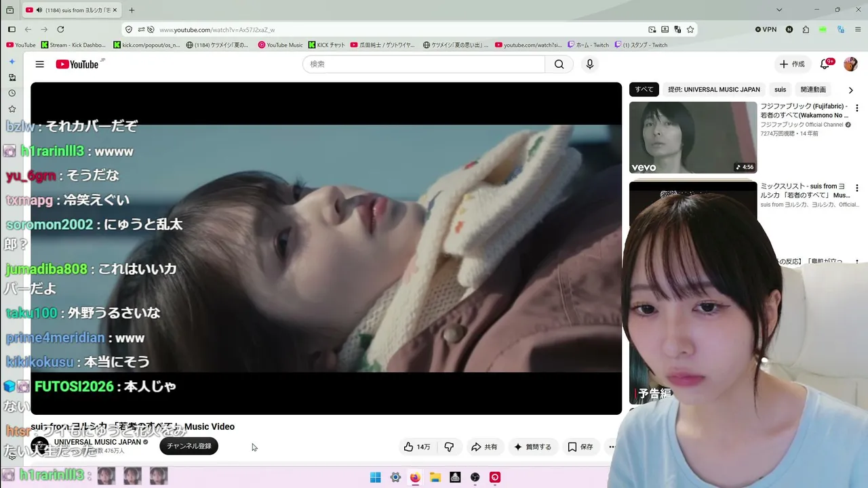This screenshot has height=488, width=868.
Task: Open the browser extensions puzzle icon
Action: (806, 29)
